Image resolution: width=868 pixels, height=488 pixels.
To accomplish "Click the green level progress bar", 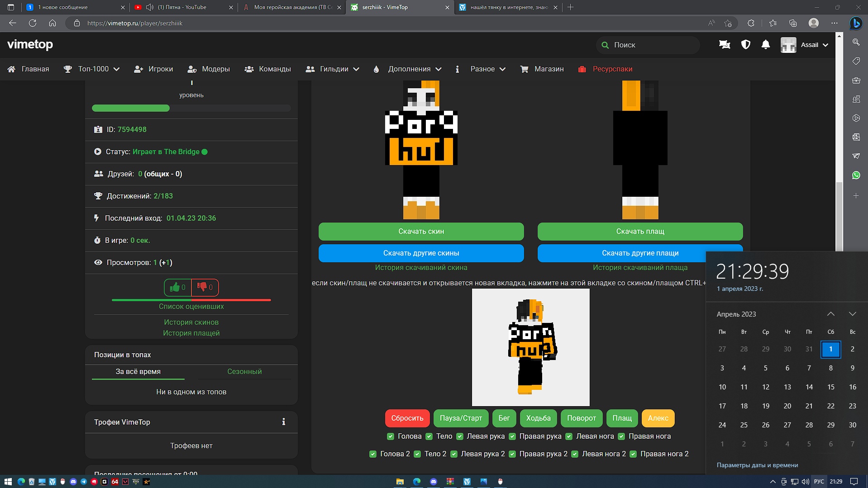I will tap(131, 108).
